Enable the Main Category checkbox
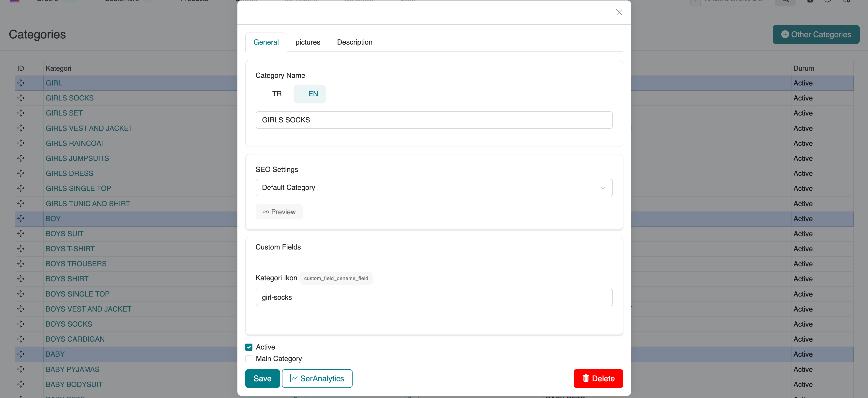This screenshot has height=398, width=868. [x=249, y=359]
